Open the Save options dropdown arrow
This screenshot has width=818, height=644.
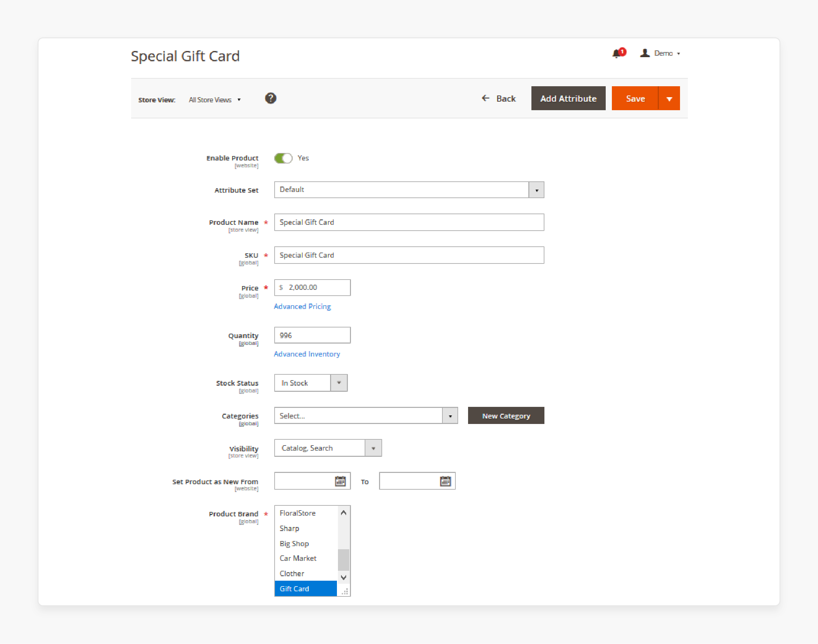[669, 99]
